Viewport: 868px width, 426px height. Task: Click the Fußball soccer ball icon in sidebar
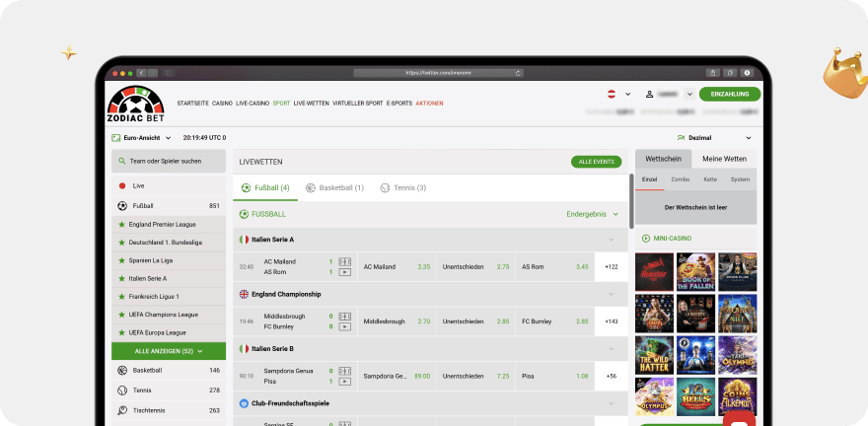pos(122,206)
